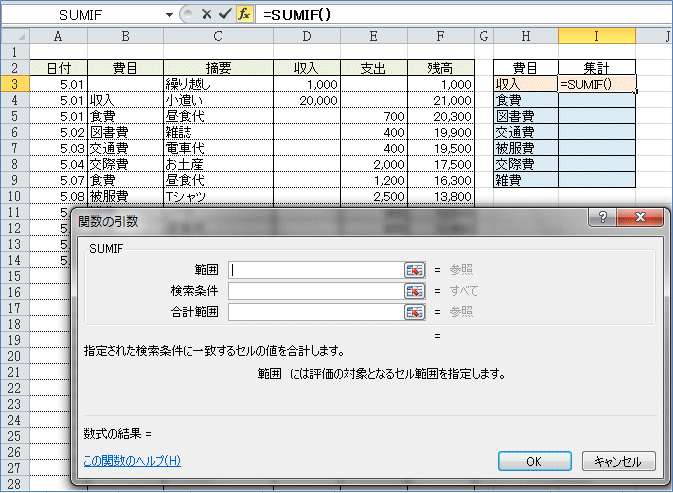Click collapse dialog icon for 合計範囲 field
Image resolution: width=673 pixels, height=493 pixels.
tap(414, 311)
